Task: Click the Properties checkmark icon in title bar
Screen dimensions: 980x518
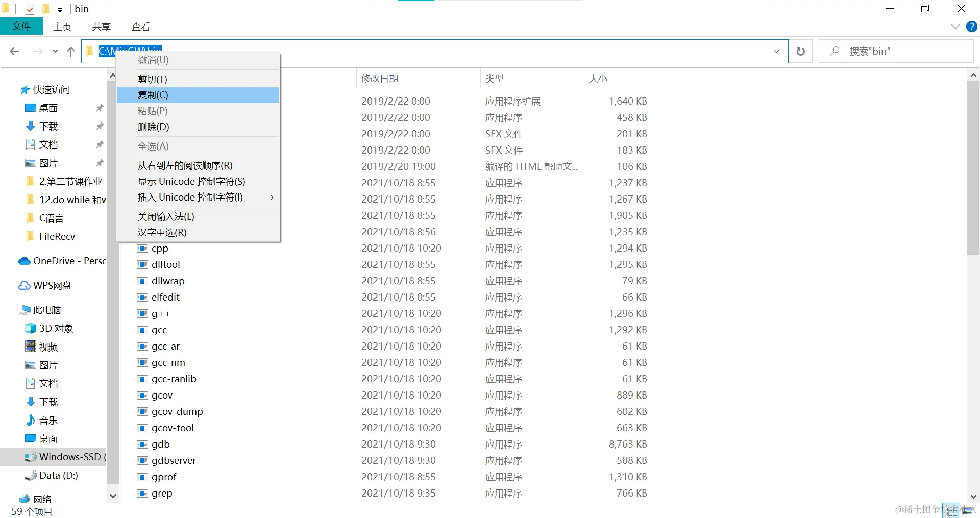Action: 30,9
